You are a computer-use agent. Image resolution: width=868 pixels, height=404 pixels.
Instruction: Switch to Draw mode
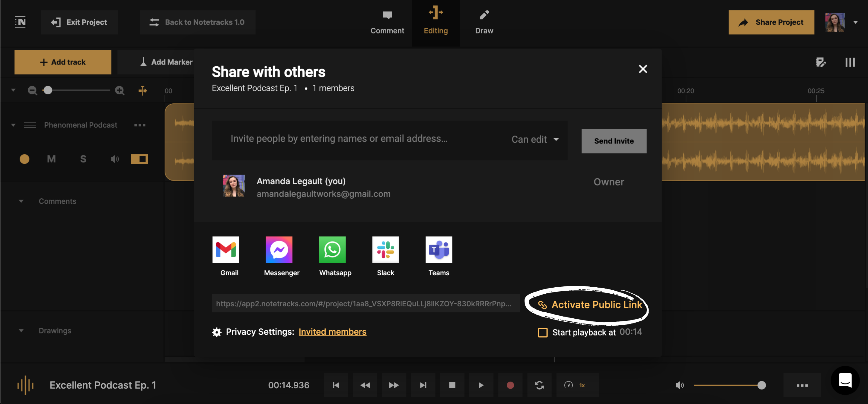pyautogui.click(x=484, y=21)
